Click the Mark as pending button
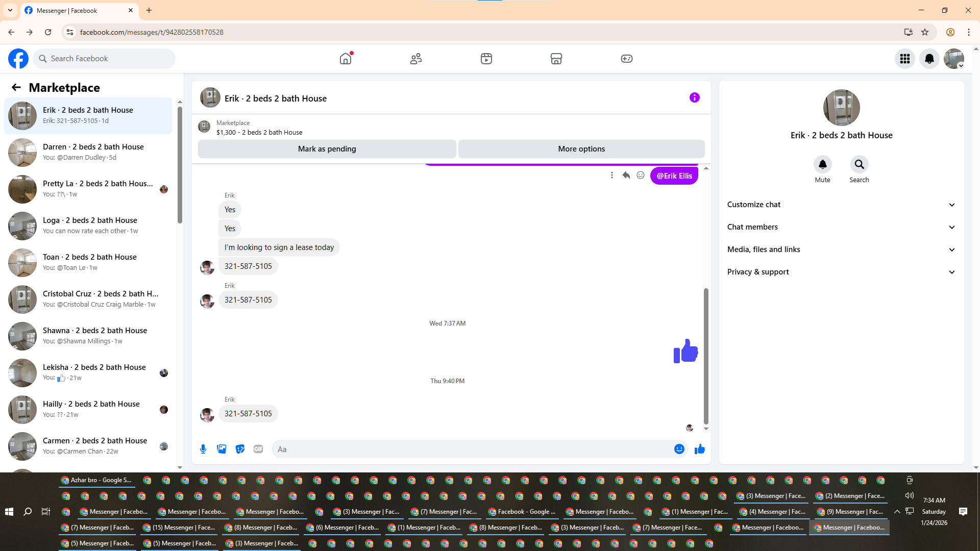980x551 pixels. coord(327,149)
